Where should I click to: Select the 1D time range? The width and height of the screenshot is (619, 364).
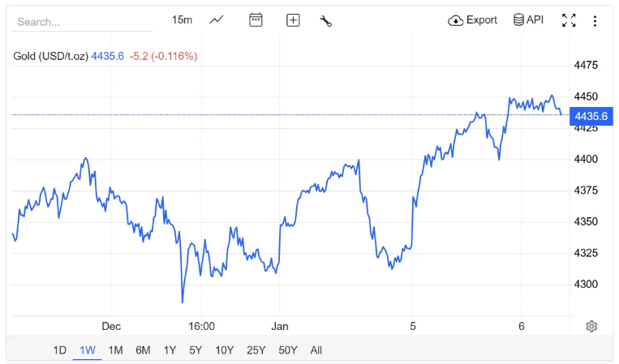[x=60, y=350]
